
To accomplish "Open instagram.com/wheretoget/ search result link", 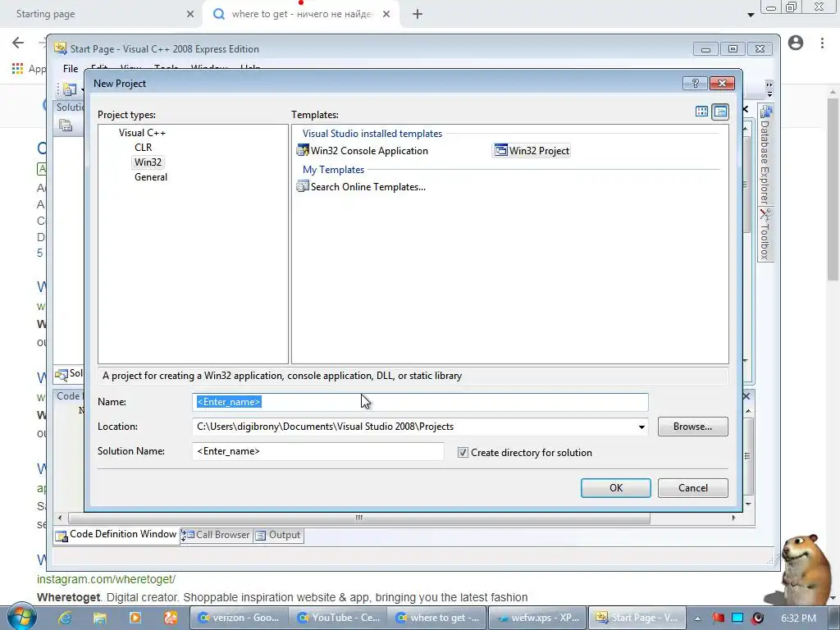I will pos(106,579).
